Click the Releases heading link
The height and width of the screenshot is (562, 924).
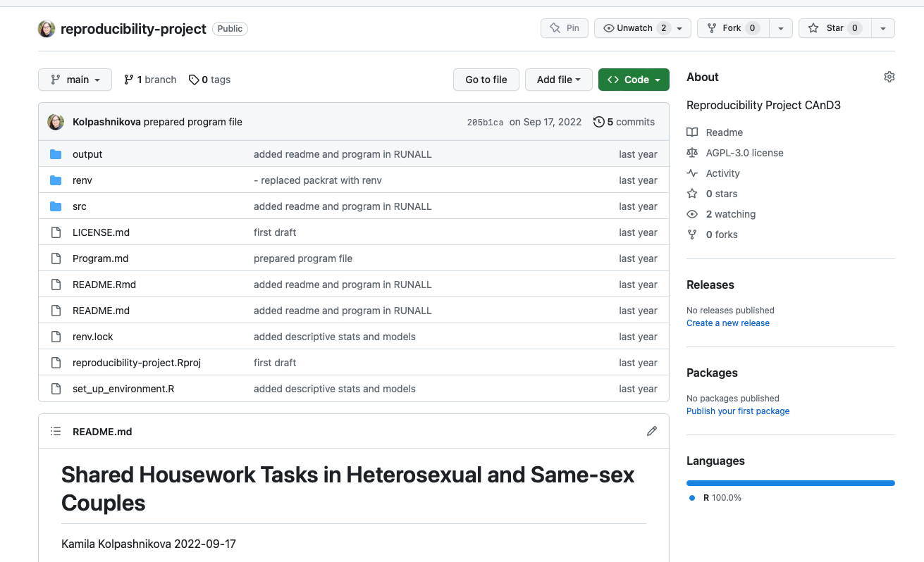coord(710,285)
